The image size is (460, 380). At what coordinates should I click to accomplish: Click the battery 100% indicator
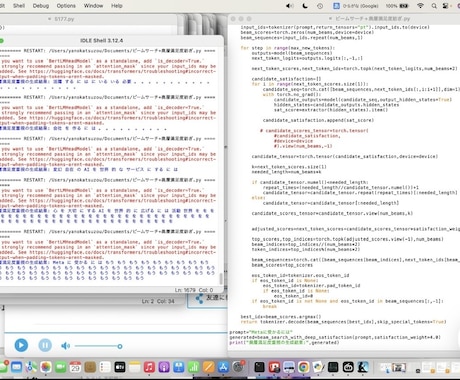click(x=397, y=6)
